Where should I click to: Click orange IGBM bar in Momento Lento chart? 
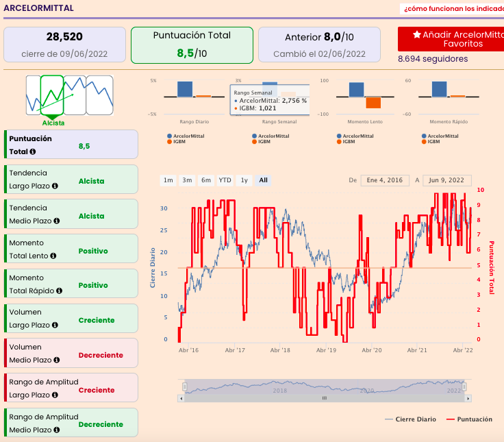click(373, 102)
